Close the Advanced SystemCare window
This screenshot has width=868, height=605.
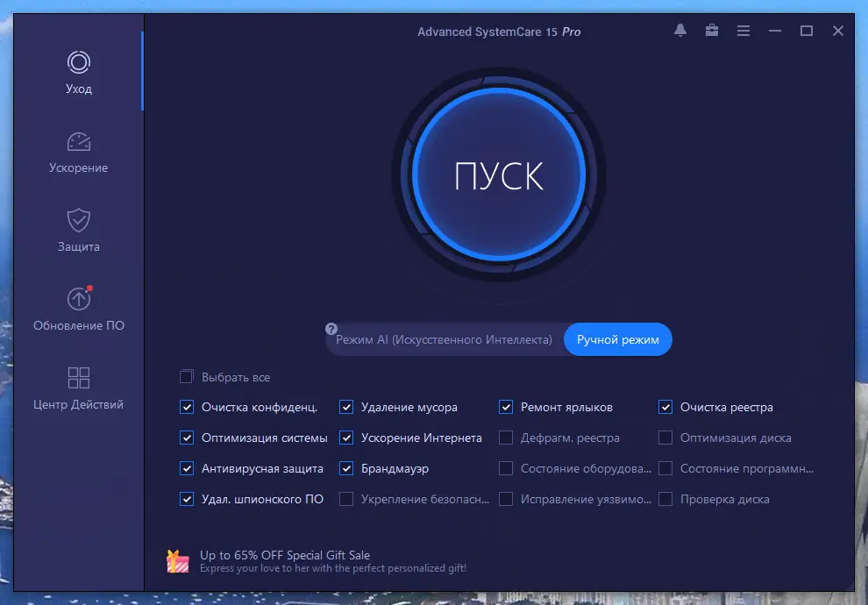tap(838, 31)
